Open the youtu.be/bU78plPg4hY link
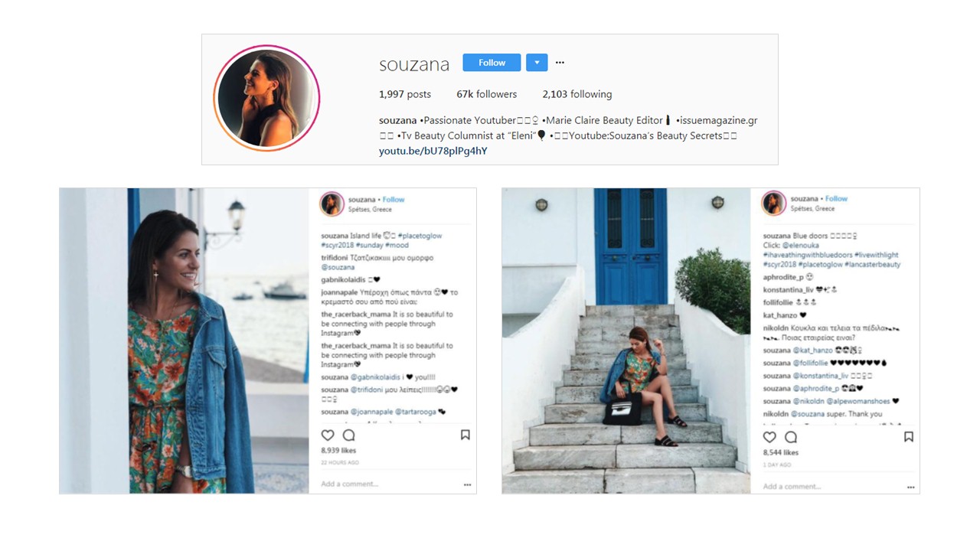The width and height of the screenshot is (980, 551). pyautogui.click(x=433, y=151)
